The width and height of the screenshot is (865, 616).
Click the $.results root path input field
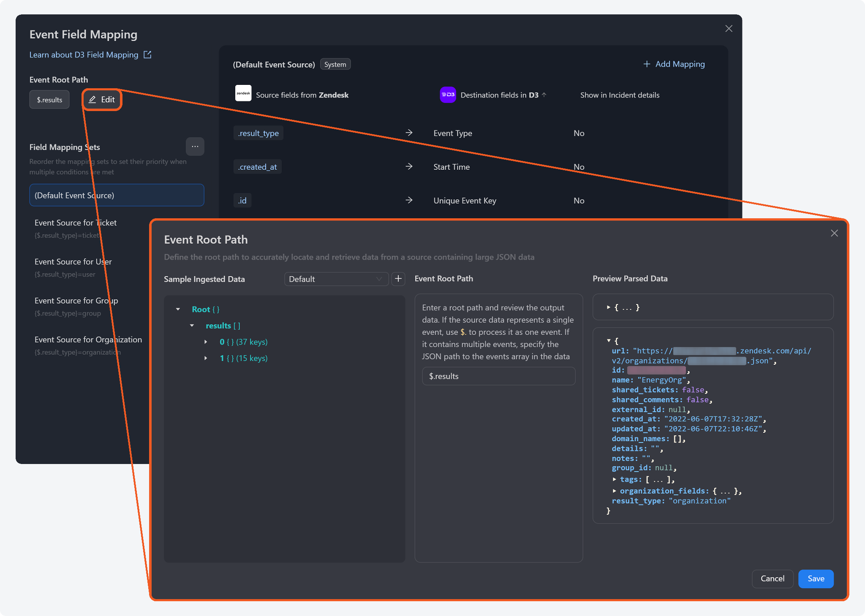[x=498, y=376]
